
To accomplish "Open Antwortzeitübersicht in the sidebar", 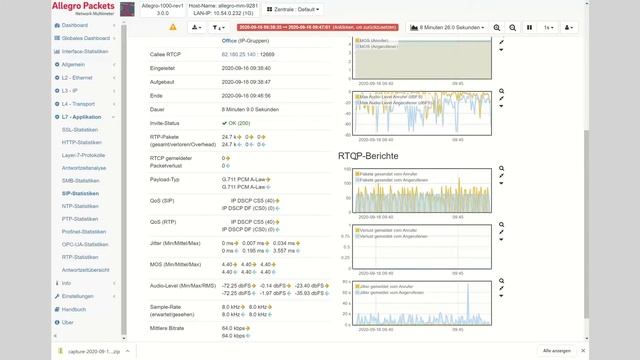I will [x=85, y=270].
